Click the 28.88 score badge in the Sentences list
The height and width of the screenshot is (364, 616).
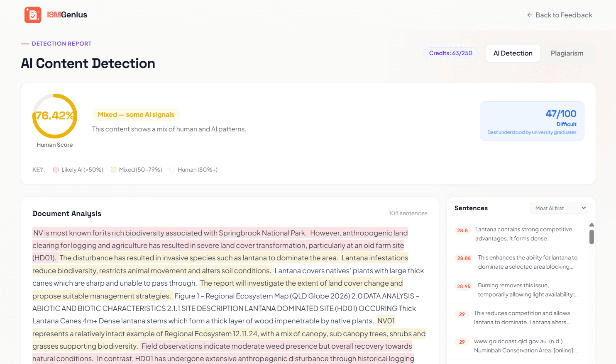pos(463,258)
